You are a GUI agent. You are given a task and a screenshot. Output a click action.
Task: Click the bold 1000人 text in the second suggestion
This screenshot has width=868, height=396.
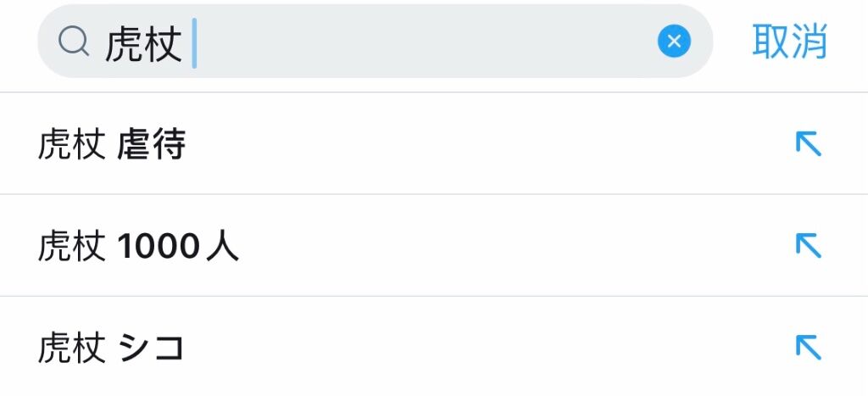[178, 247]
